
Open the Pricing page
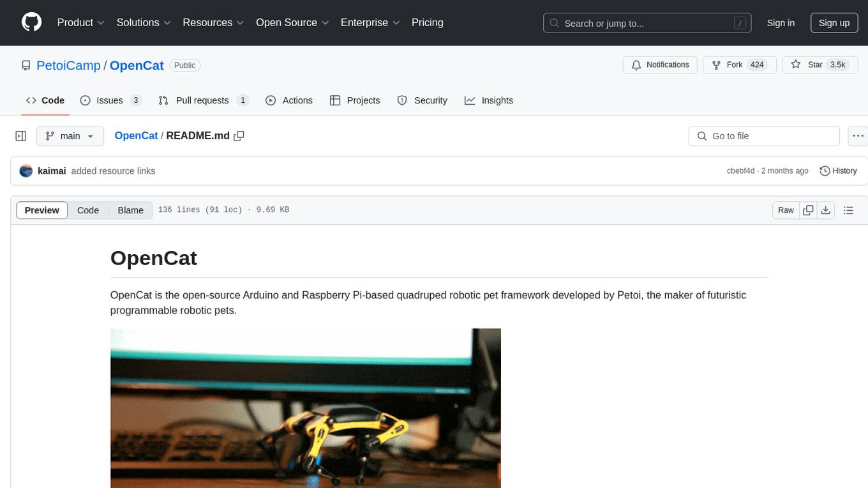click(428, 22)
